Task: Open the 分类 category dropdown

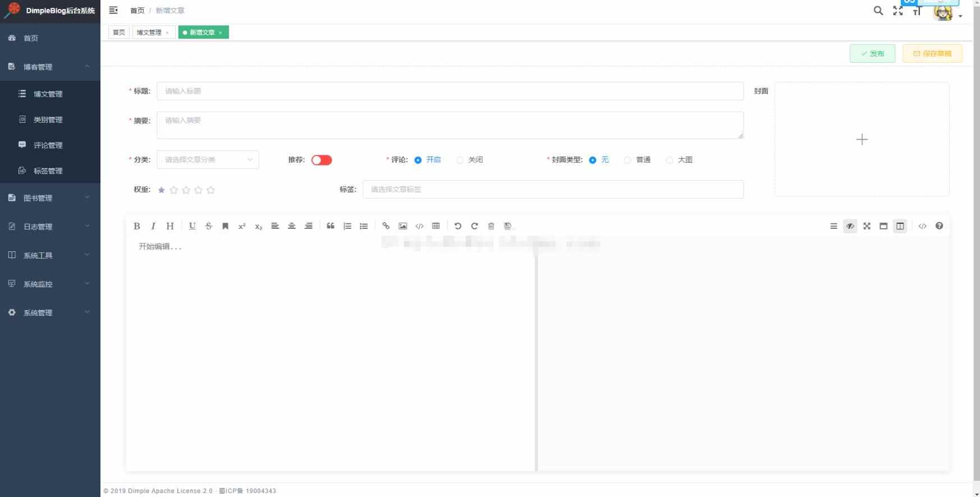Action: click(208, 160)
